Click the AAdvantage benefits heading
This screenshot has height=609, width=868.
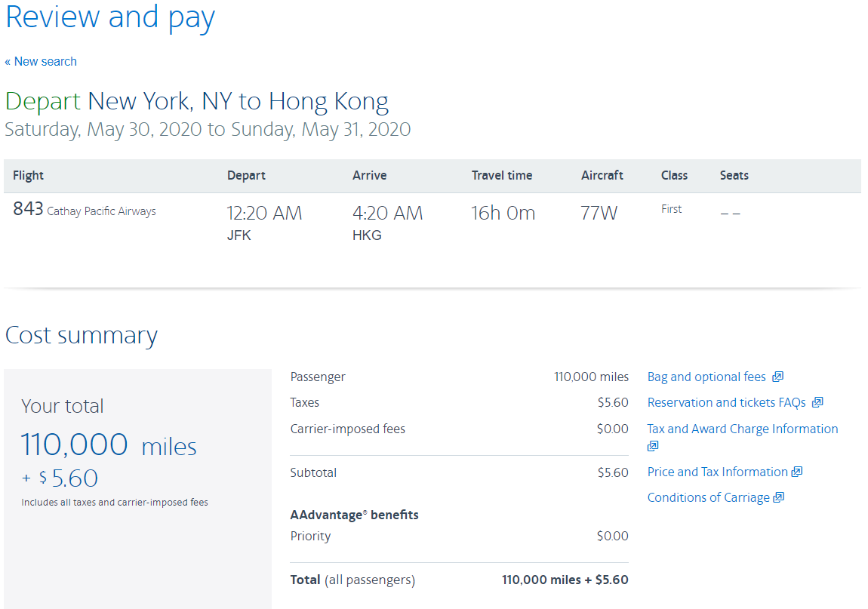354,515
